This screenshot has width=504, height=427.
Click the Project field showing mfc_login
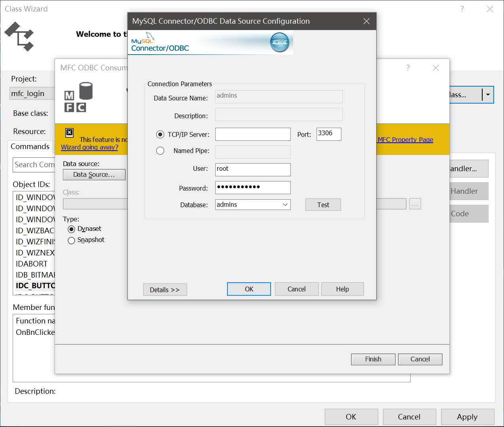(32, 94)
